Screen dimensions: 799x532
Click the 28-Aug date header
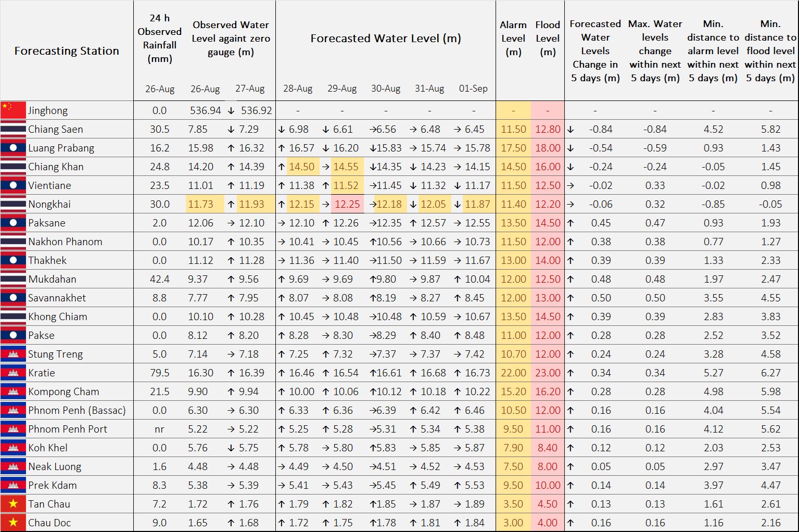(298, 88)
